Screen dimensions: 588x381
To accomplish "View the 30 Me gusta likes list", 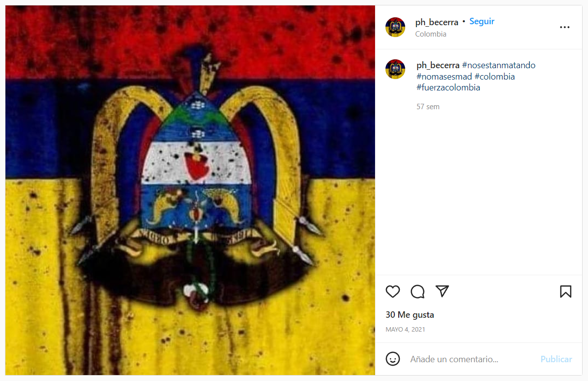I will (410, 315).
